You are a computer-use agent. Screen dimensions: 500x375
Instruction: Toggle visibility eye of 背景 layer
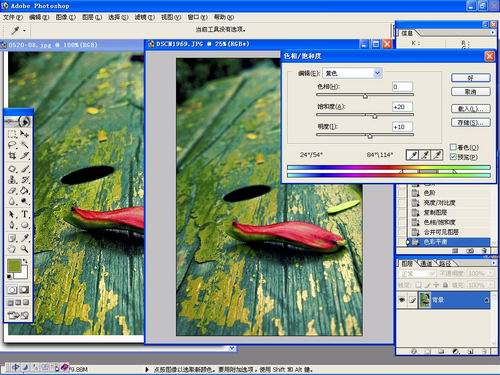tap(402, 300)
